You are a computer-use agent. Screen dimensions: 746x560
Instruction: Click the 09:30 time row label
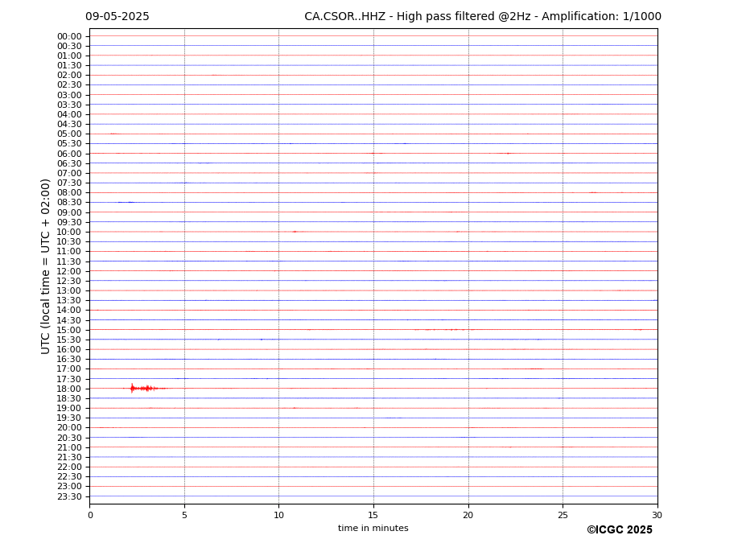click(x=69, y=222)
